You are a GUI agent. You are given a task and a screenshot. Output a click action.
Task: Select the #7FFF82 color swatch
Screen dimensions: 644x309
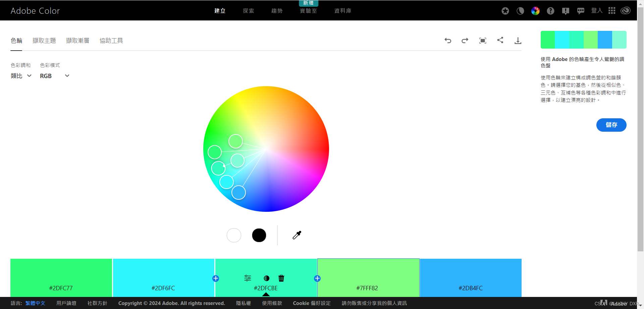click(x=368, y=278)
